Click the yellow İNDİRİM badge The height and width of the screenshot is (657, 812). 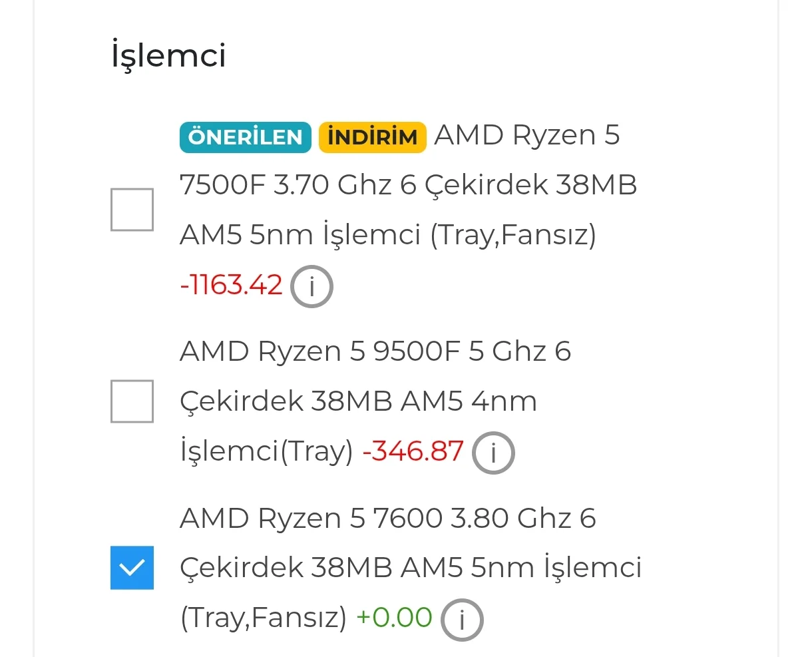click(x=373, y=137)
